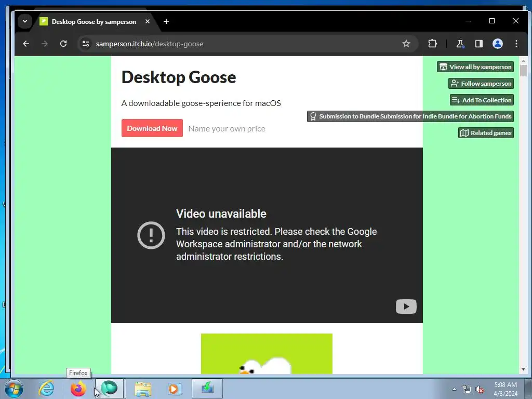This screenshot has width=532, height=399.
Task: Open the file explorer taskbar icon
Action: tap(143, 389)
